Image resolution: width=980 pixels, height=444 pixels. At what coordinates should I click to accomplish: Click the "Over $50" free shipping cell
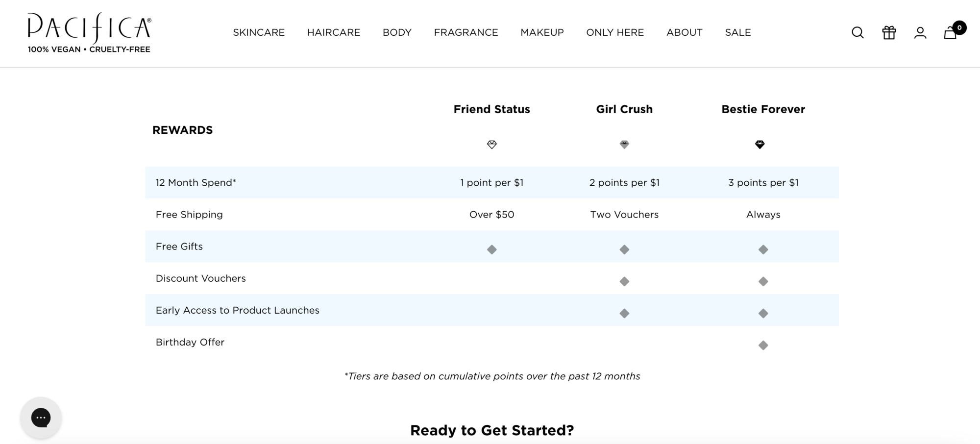[492, 215]
